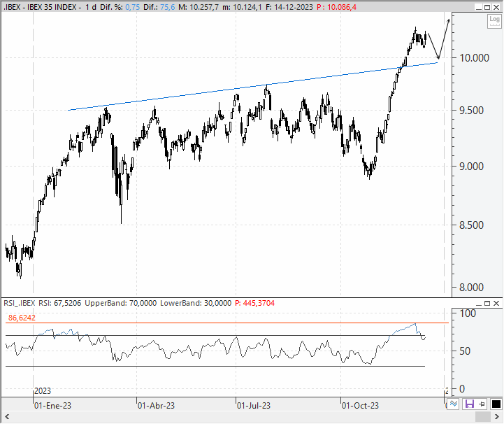Minimize the RSI indicator pane
The width and height of the screenshot is (504, 424).
pyautogui.click(x=479, y=304)
